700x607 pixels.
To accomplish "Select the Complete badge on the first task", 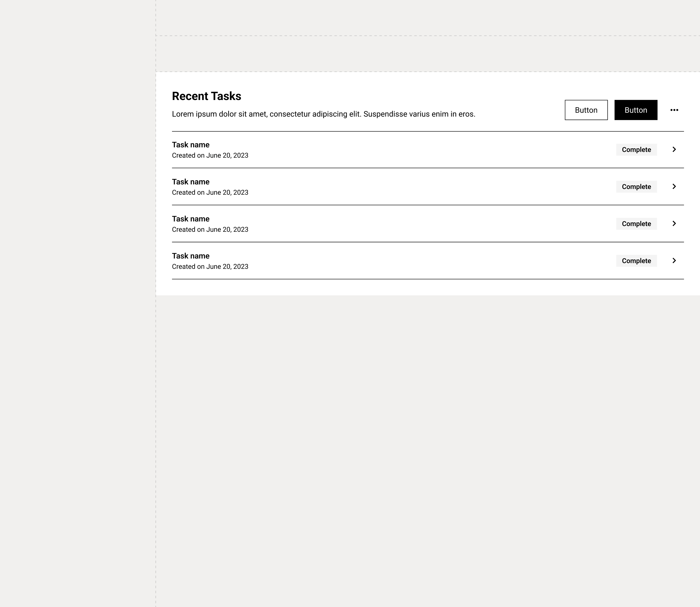I will 636,150.
